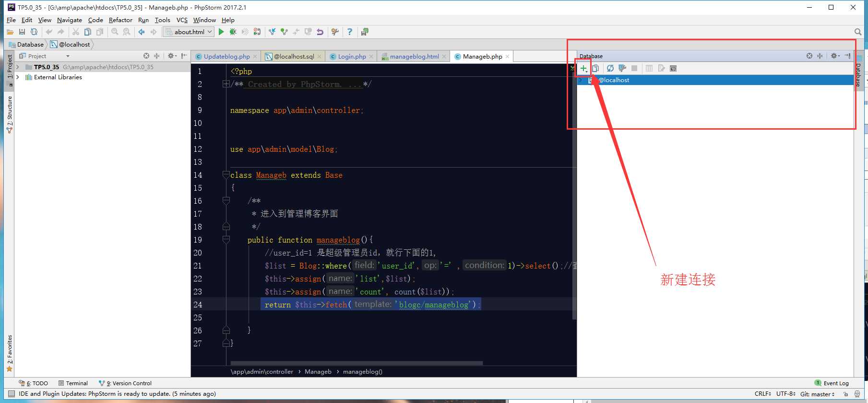Switch to the manageblog.html tab

(x=414, y=56)
